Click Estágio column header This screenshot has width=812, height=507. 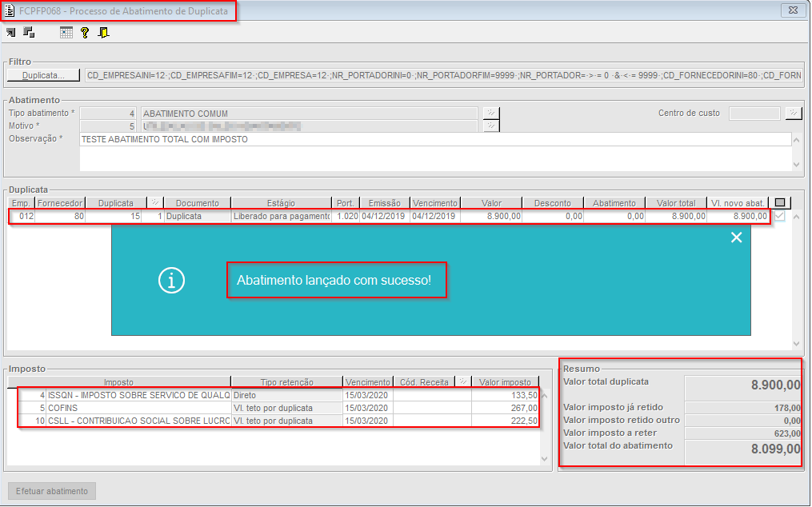coord(281,203)
